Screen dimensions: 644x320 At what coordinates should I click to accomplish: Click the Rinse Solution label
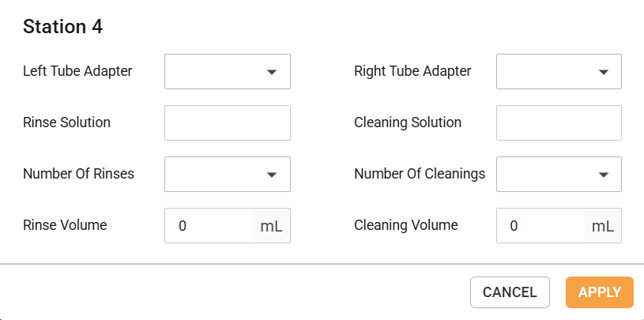pyautogui.click(x=67, y=122)
